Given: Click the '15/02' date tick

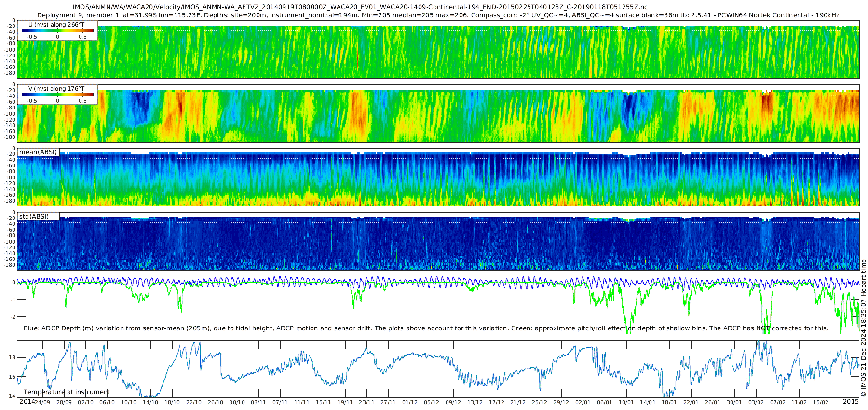Looking at the screenshot, I should tap(821, 402).
